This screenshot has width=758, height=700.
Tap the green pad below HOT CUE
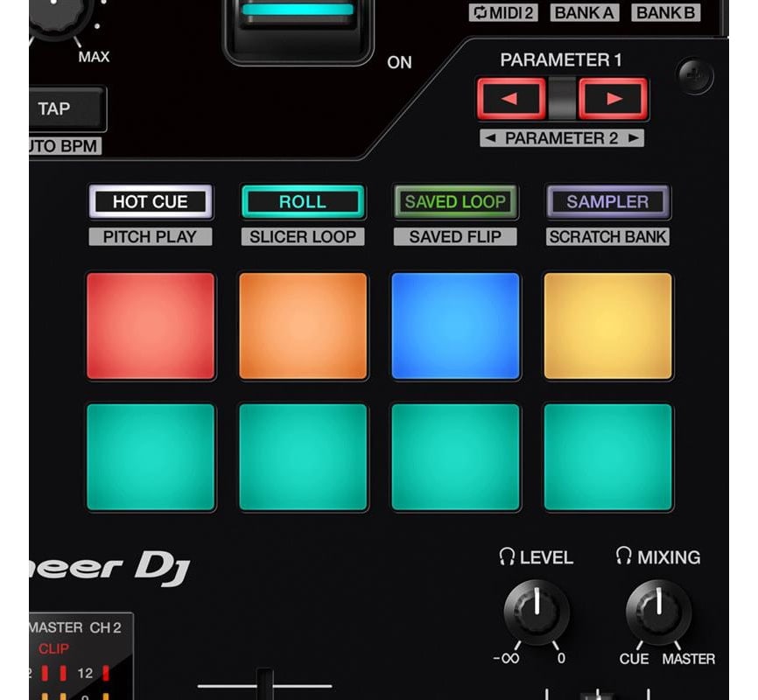[150, 454]
